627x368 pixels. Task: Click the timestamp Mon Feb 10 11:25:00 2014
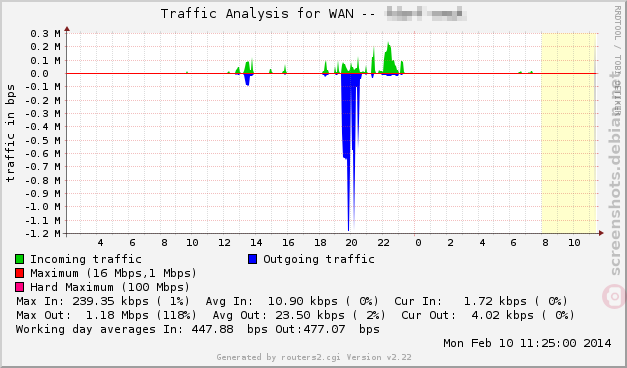(x=527, y=343)
